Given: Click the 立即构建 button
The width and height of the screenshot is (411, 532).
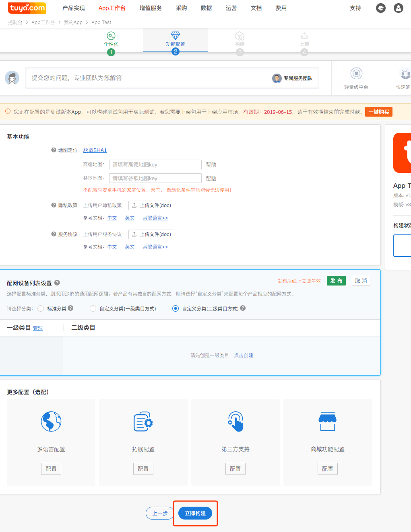Looking at the screenshot, I should (195, 513).
